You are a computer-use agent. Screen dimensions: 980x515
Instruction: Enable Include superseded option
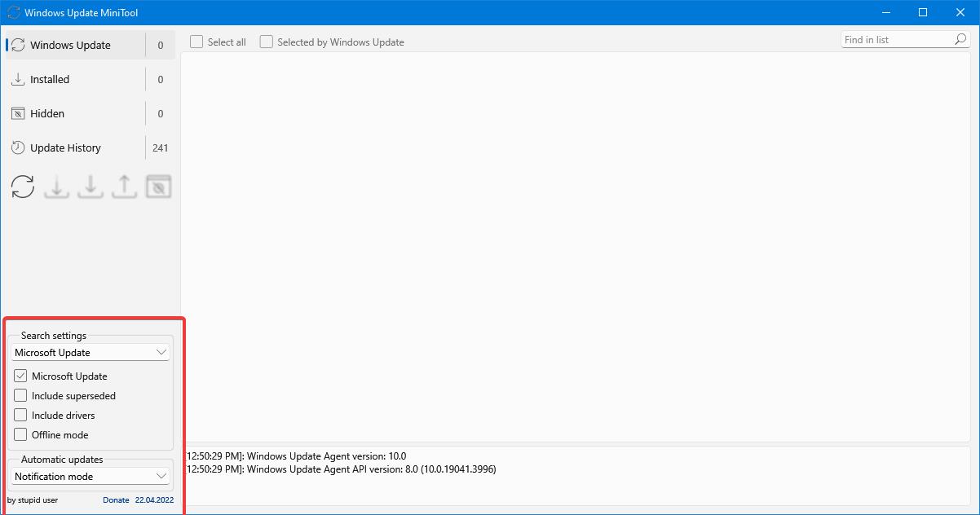[20, 395]
